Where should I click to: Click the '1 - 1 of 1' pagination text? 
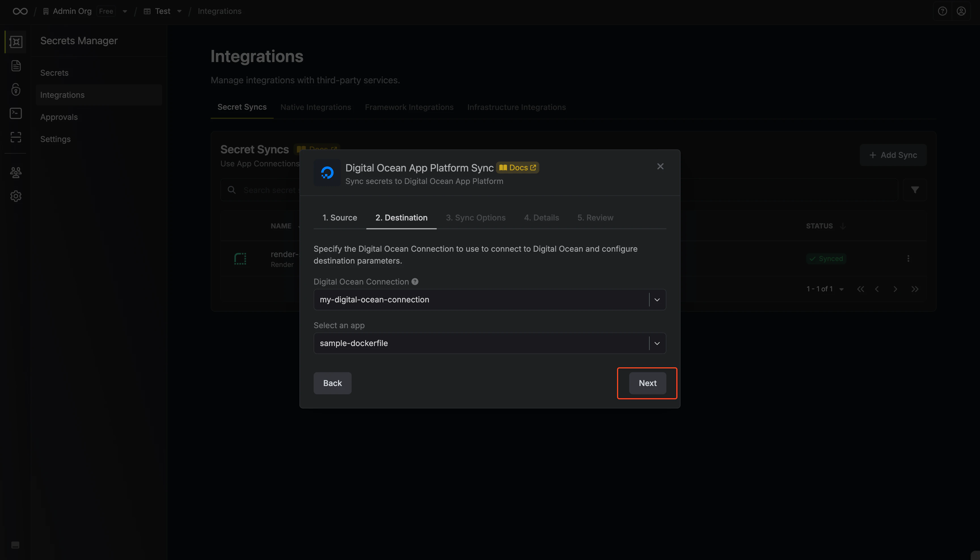point(820,289)
